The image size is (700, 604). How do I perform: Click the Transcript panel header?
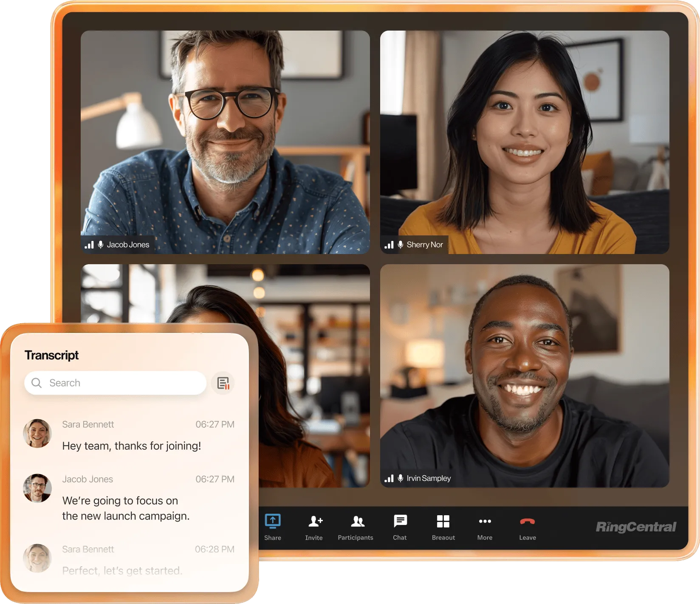coord(52,355)
